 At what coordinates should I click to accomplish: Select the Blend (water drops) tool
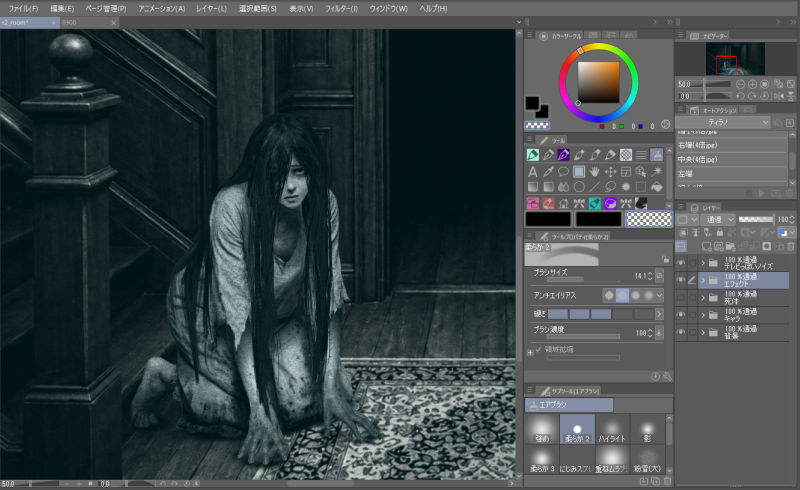pos(563,187)
